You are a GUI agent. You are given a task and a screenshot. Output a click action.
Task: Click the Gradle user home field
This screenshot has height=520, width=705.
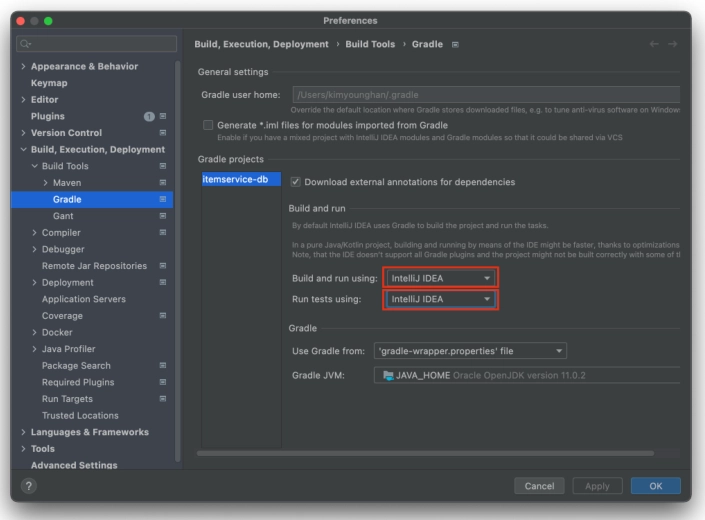pyautogui.click(x=486, y=95)
